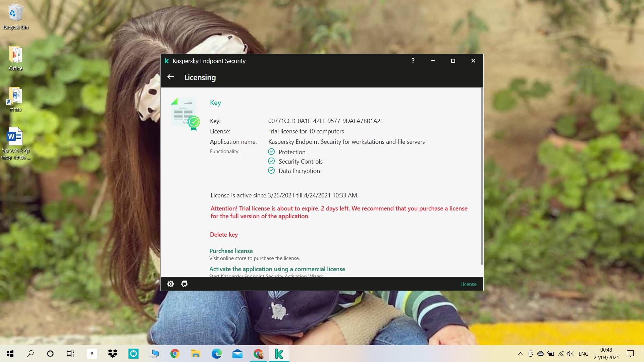Maximize the Kaspersky window
644x362 pixels.
click(x=453, y=61)
